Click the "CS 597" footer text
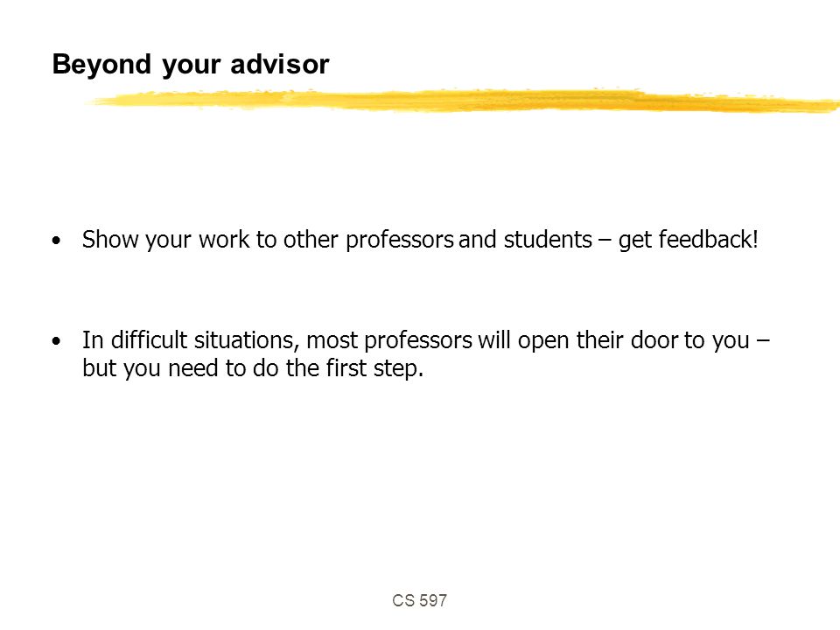 tap(419, 600)
